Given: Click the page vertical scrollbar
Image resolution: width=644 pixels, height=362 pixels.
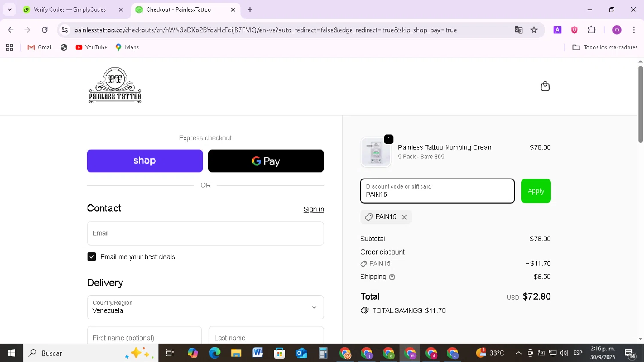Looking at the screenshot, I should click(641, 104).
